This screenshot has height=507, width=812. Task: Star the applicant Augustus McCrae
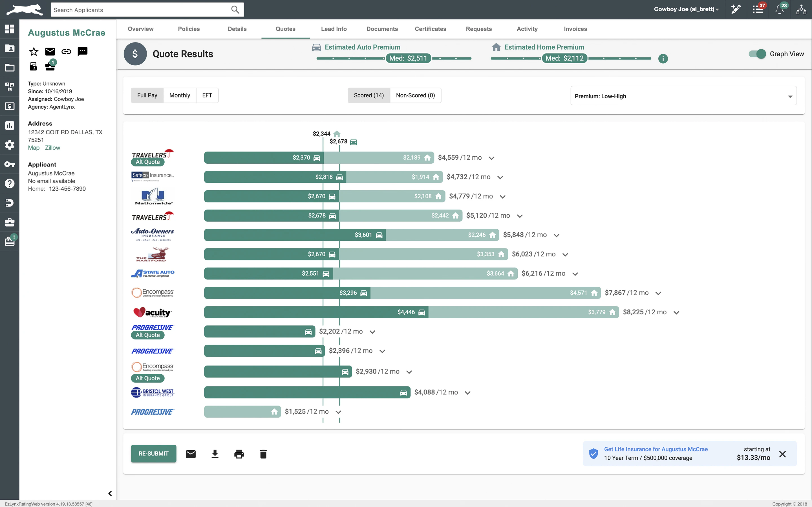click(x=33, y=51)
